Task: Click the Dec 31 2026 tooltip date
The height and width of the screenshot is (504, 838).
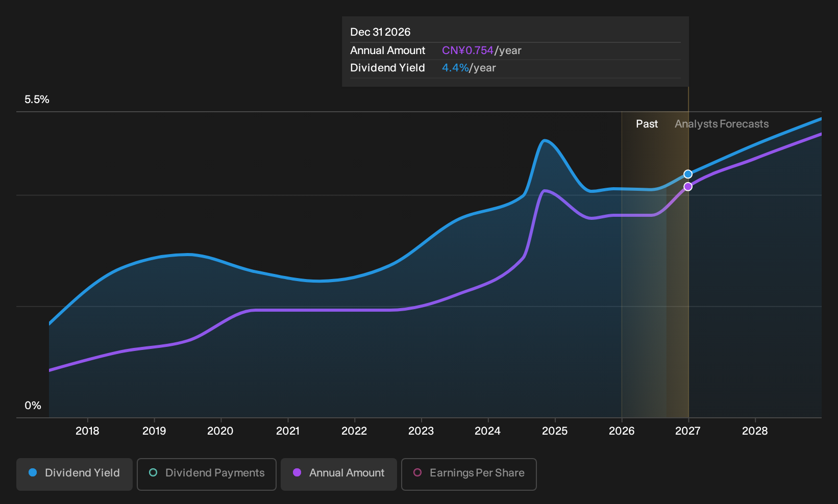Action: 380,32
